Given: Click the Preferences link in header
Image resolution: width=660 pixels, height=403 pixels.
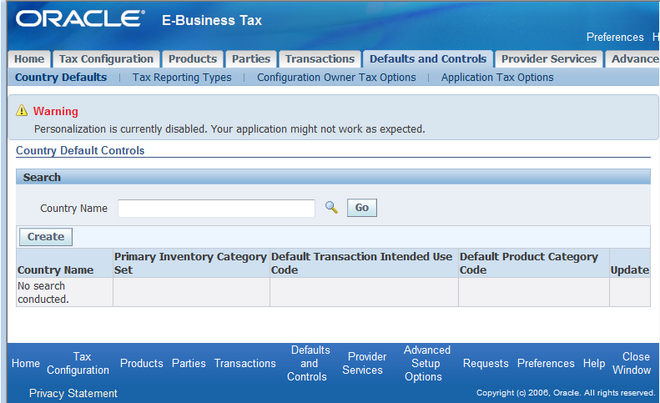Looking at the screenshot, I should (615, 37).
